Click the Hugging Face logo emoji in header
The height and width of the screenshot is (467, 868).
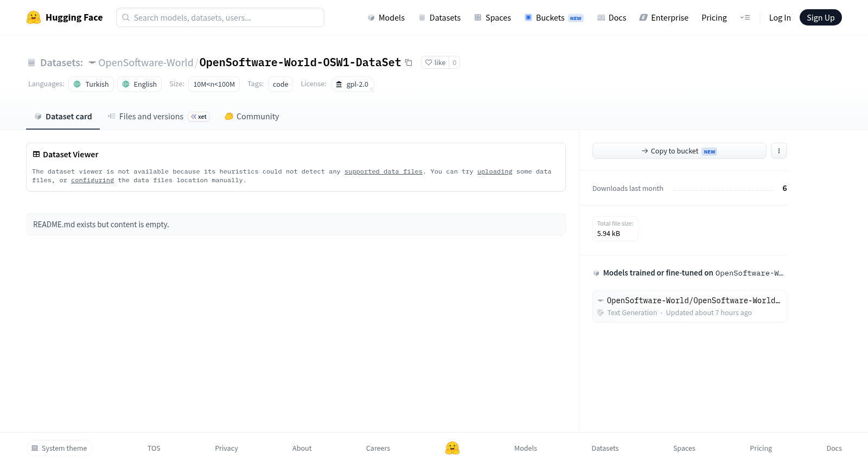tap(34, 17)
